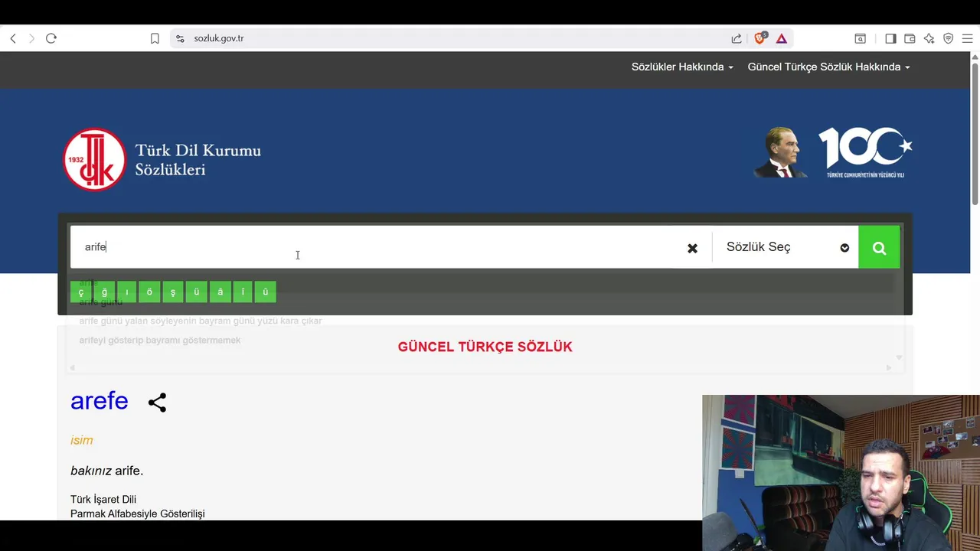Insert the letter ğ

point(104,292)
